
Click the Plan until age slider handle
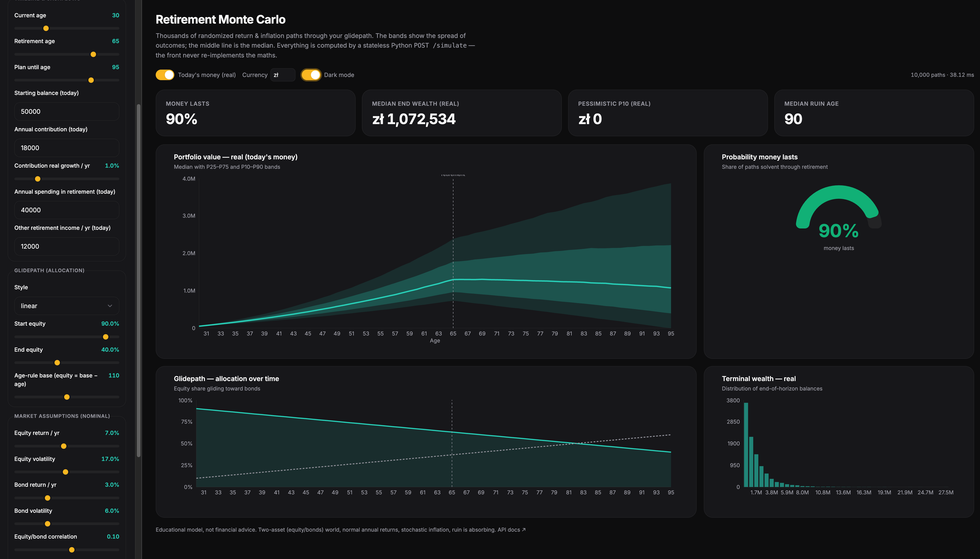[91, 80]
